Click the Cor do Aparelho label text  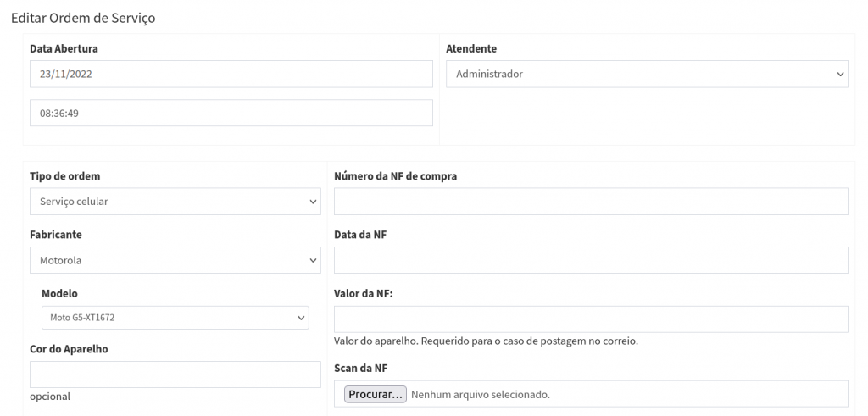(69, 349)
